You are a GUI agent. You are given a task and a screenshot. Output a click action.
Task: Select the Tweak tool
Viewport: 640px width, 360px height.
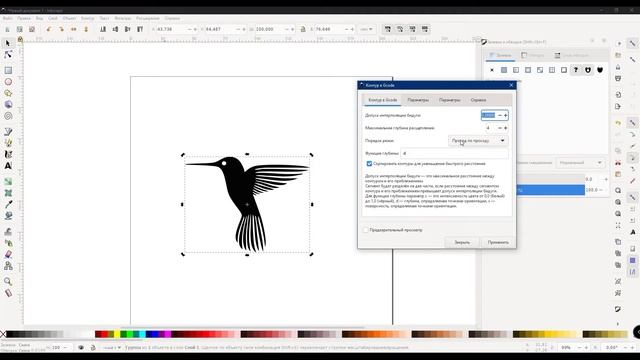click(8, 232)
